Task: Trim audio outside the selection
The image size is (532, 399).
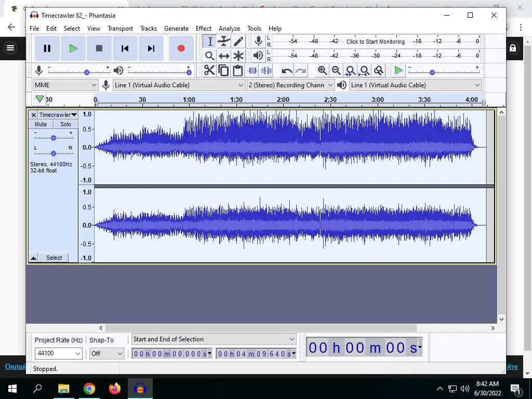Action: pos(252,70)
